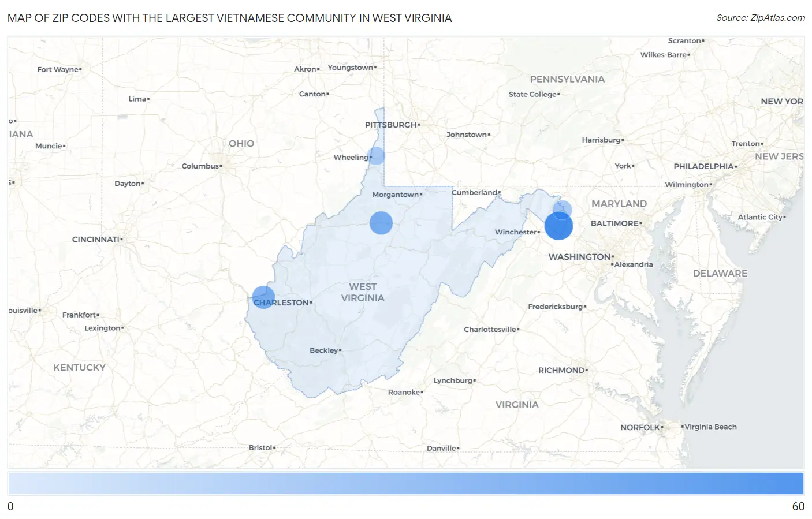Click the Harrisburg city label
The image size is (812, 519).
[602, 140]
